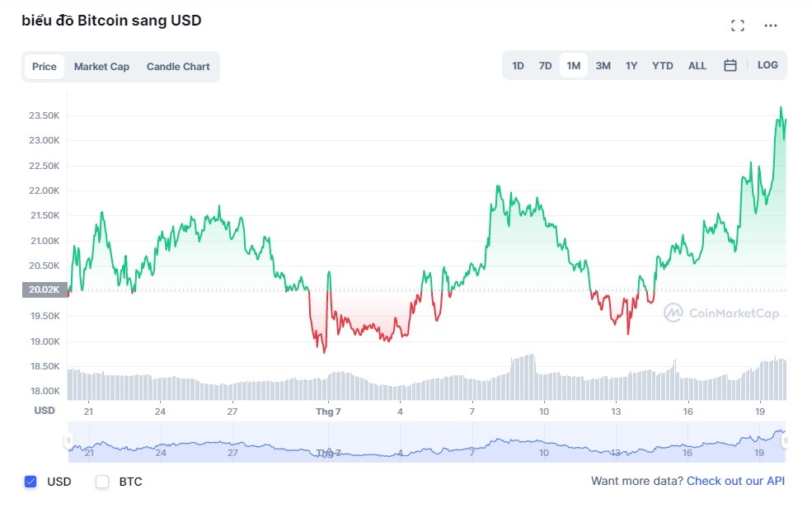Click the Price view button
This screenshot has width=812, height=508.
(x=44, y=66)
